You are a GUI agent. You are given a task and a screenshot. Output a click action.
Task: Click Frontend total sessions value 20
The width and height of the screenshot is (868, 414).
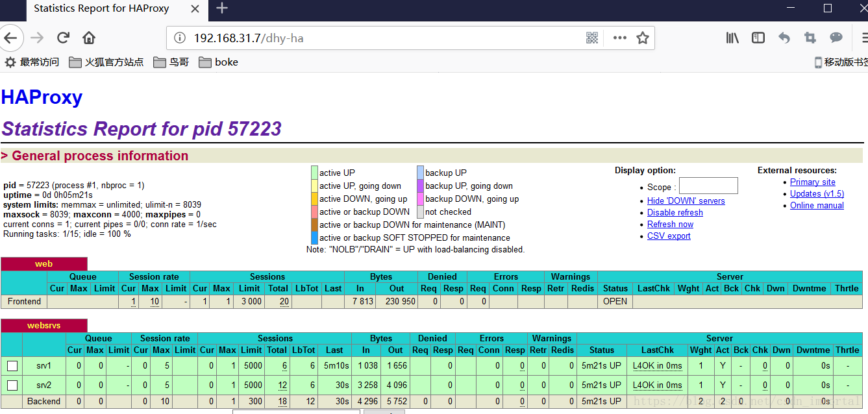coord(284,302)
